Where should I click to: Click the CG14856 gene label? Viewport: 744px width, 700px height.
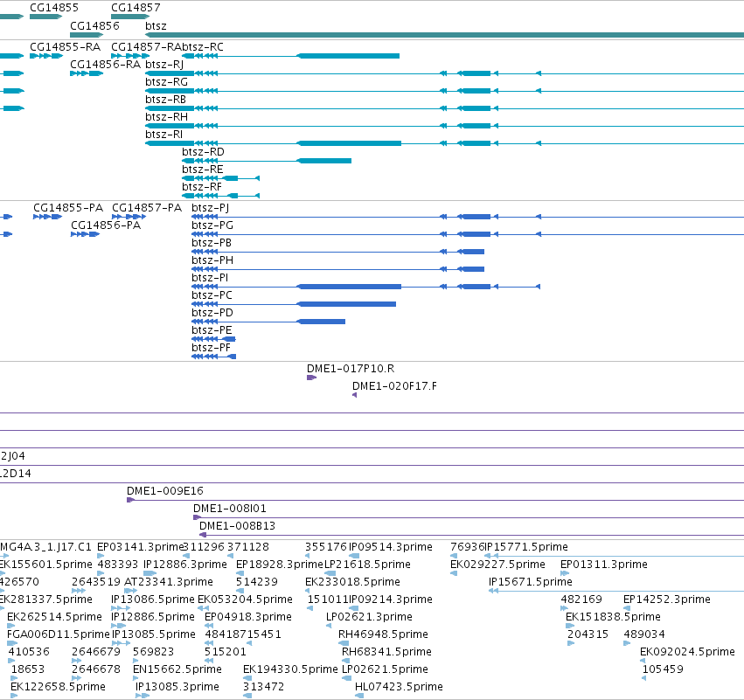coord(94,25)
